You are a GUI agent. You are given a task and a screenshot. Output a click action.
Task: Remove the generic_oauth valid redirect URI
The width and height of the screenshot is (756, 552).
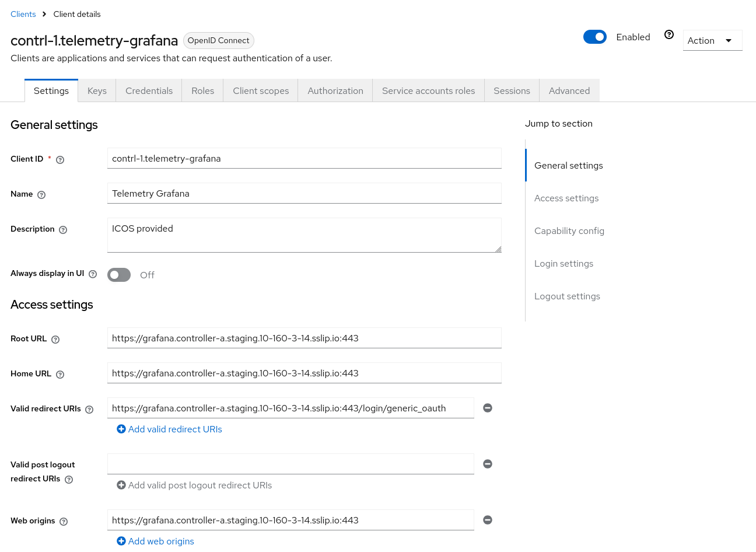click(x=488, y=408)
